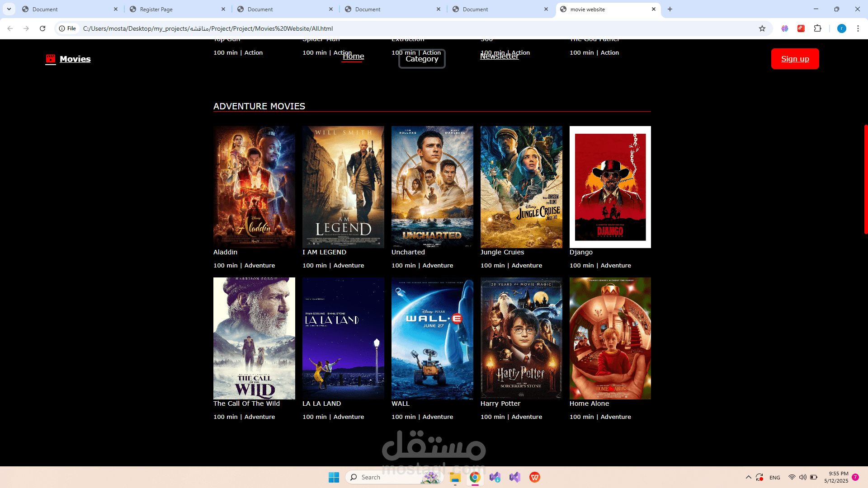Switch to Register Page tab

(178, 9)
